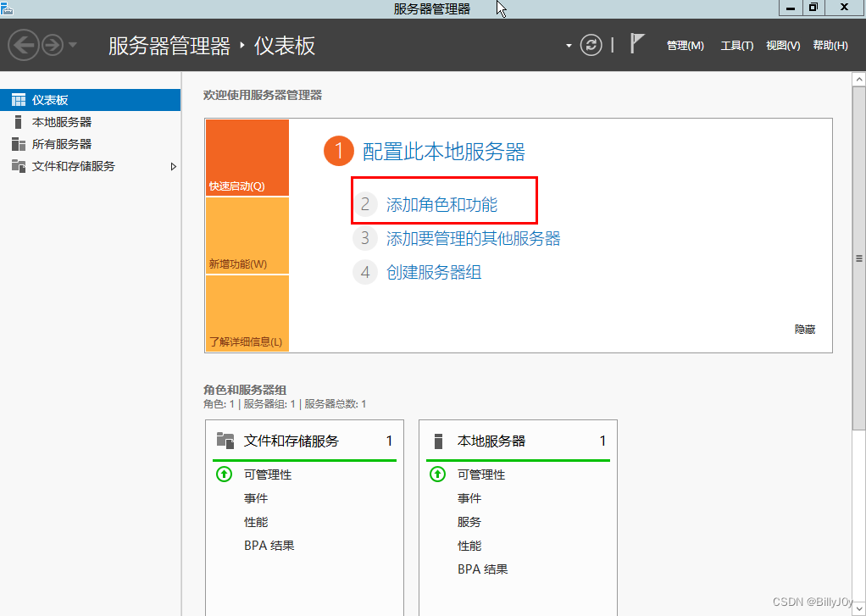Click the 文件和存储服务 tile folder icon
866x616 pixels.
coord(225,441)
